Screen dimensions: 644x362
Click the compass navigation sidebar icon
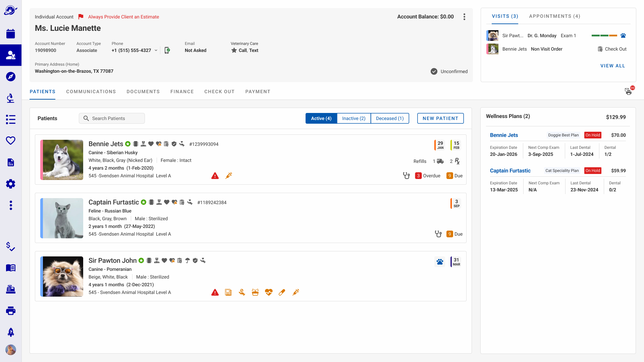[11, 76]
